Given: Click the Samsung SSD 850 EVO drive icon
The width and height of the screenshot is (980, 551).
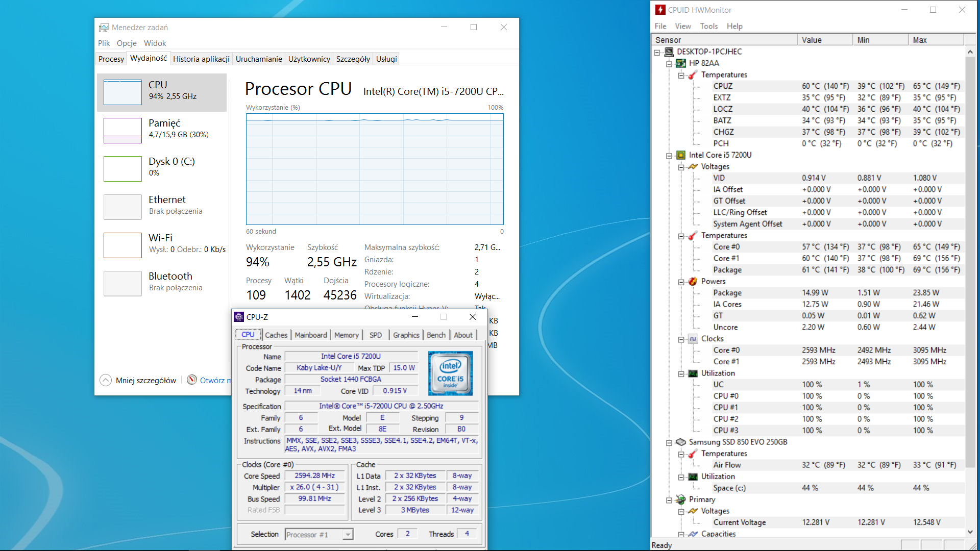Looking at the screenshot, I should (681, 442).
